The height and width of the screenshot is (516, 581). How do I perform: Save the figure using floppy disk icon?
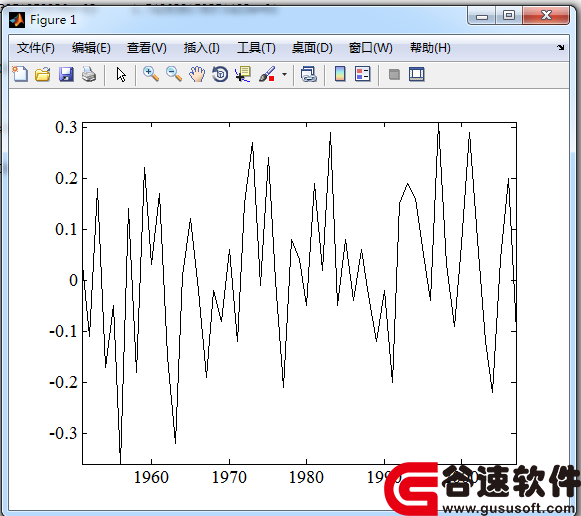[66, 74]
